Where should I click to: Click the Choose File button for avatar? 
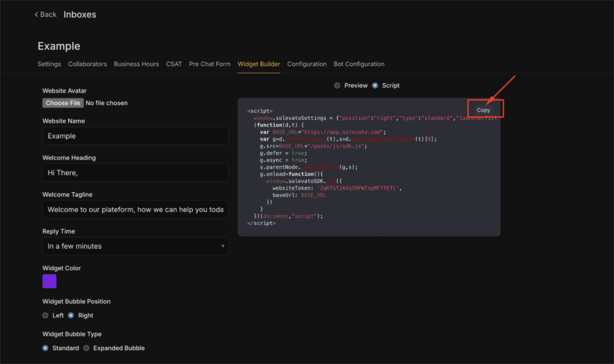click(63, 103)
